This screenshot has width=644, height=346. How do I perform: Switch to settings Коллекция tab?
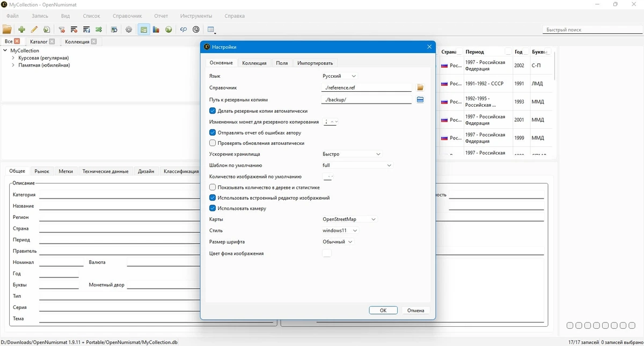254,63
